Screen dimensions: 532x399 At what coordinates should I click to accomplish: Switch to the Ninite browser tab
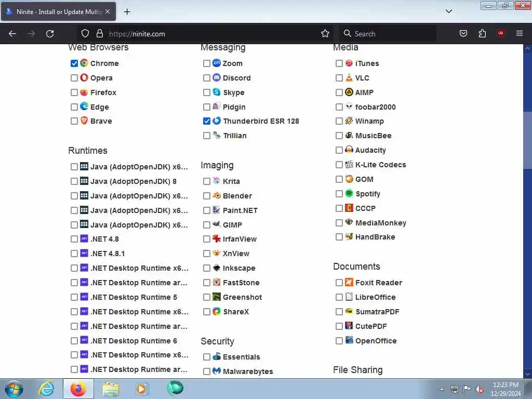click(x=58, y=11)
